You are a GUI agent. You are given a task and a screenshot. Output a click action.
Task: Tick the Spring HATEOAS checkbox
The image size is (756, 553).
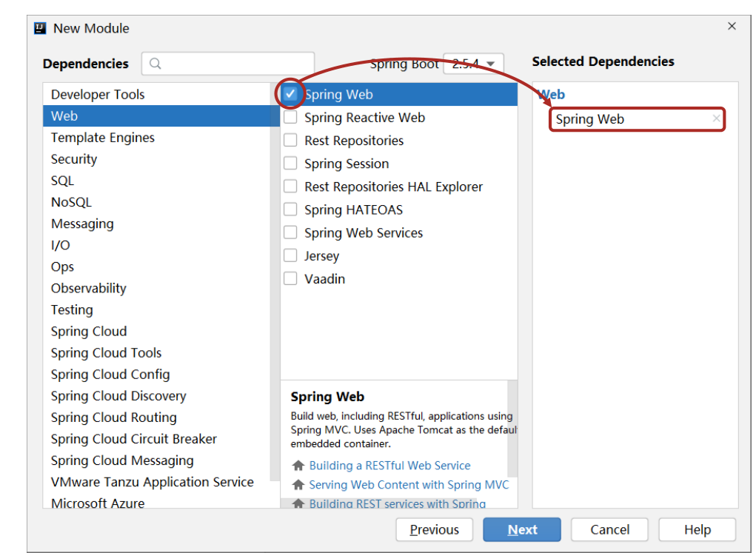(290, 210)
